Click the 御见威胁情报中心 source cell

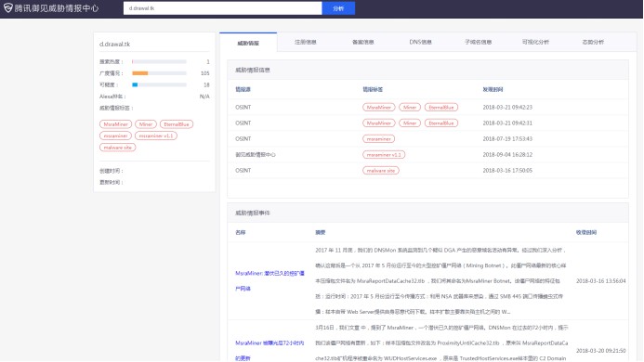coord(256,155)
